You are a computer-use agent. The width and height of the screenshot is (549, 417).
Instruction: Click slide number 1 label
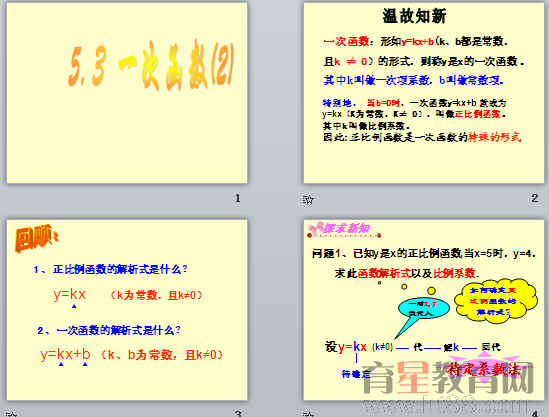coord(238,198)
